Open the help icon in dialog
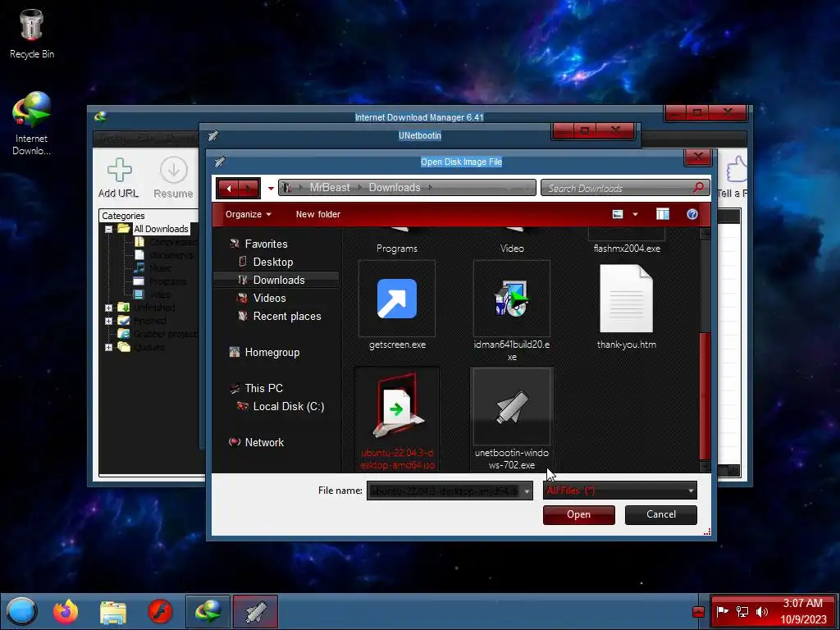 (x=692, y=214)
